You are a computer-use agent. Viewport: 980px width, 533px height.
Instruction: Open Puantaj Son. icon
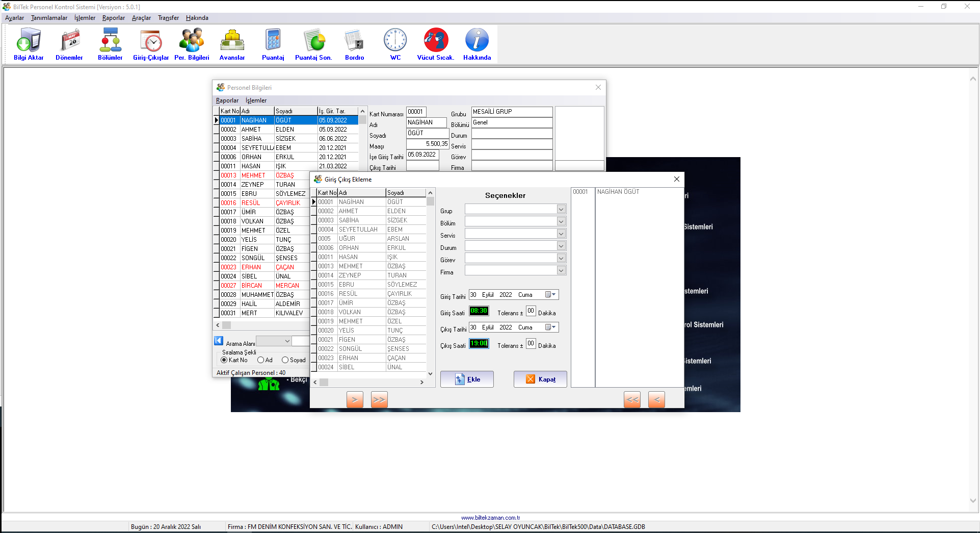(313, 44)
